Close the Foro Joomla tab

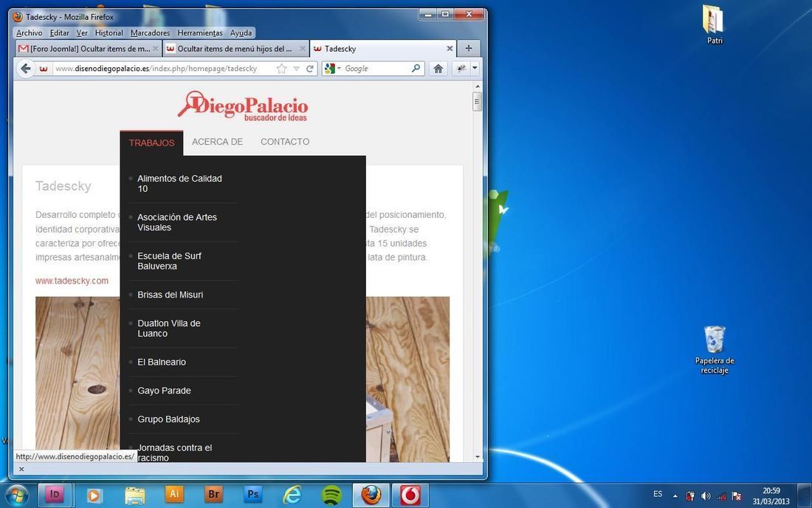point(155,49)
